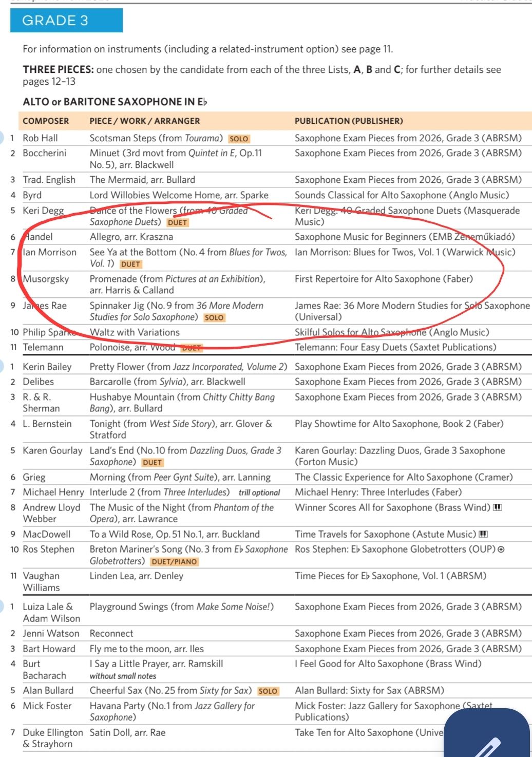The image size is (532, 757).
Task: Select Lord Willobies Welcome Home piece
Action: pos(179,195)
